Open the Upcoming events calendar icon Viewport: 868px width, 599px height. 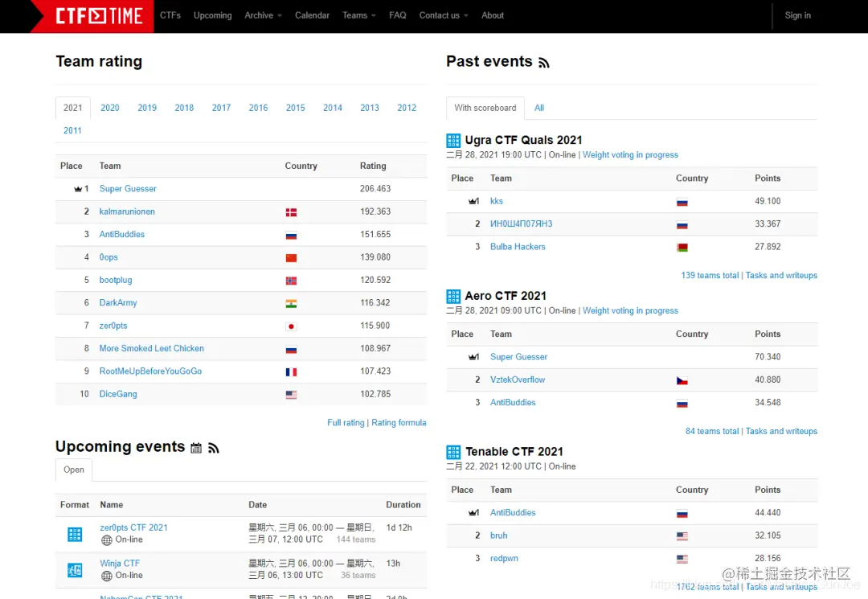click(196, 448)
